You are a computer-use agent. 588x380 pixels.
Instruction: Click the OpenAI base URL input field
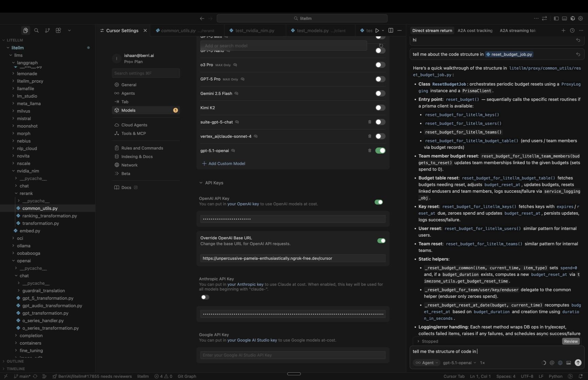(293, 259)
